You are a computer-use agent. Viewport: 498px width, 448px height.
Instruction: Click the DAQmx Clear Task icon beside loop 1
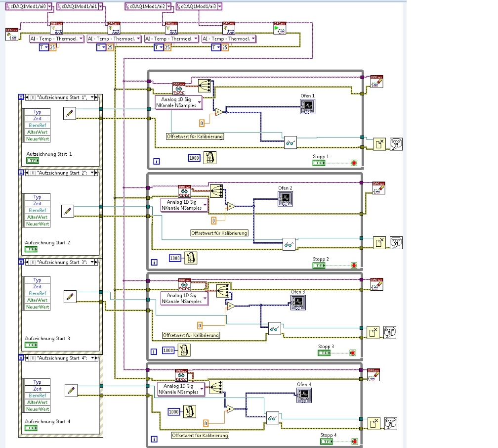point(376,82)
